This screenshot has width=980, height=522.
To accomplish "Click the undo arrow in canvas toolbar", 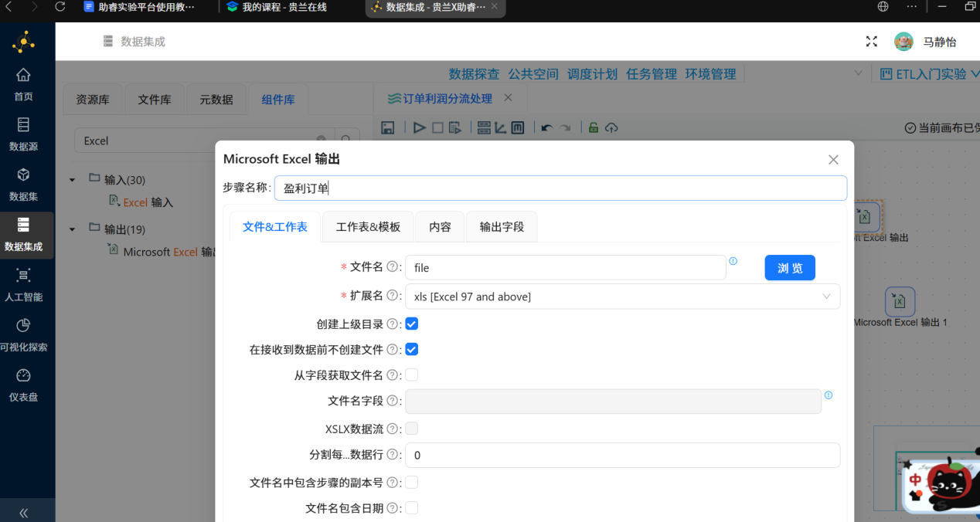I will click(x=547, y=127).
